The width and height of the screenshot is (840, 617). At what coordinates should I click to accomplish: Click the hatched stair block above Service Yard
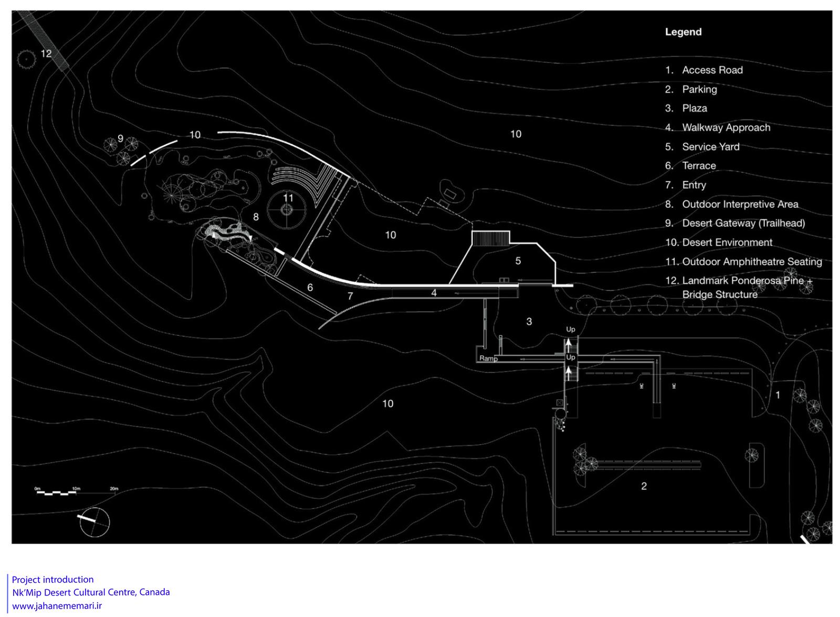(x=491, y=238)
